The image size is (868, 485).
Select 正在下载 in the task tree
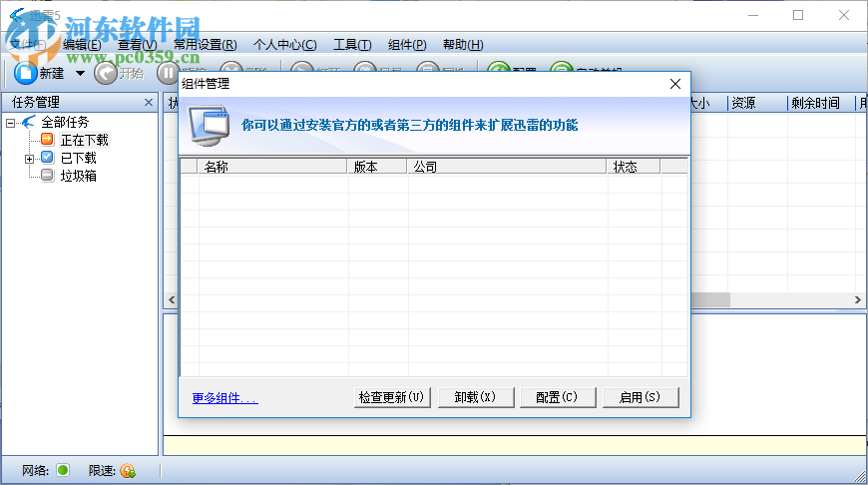[85, 140]
